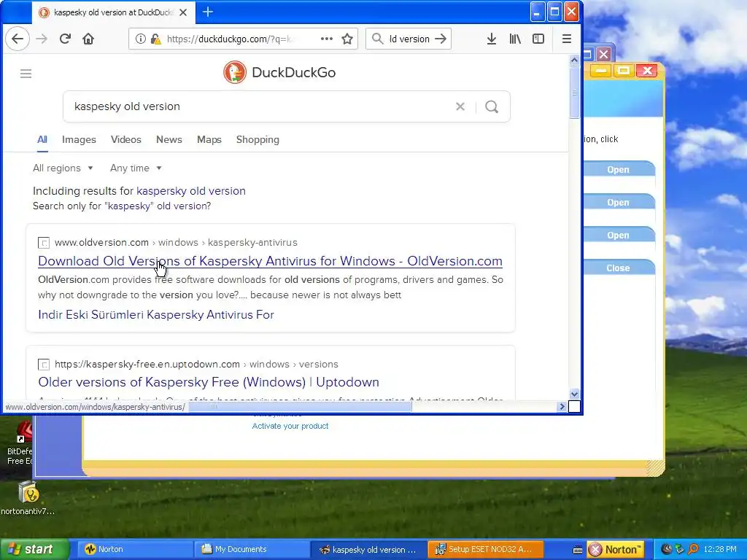Click the Close button in the background dialog
Image resolution: width=747 pixels, height=560 pixels.
(618, 268)
